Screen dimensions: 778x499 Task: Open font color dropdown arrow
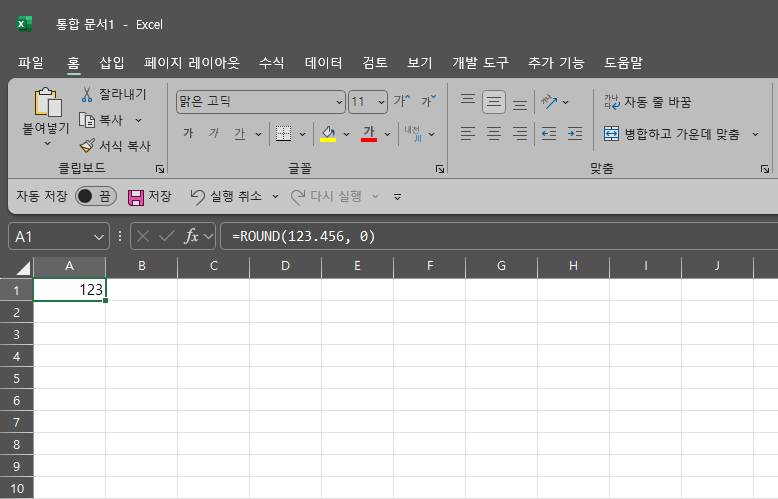click(388, 134)
